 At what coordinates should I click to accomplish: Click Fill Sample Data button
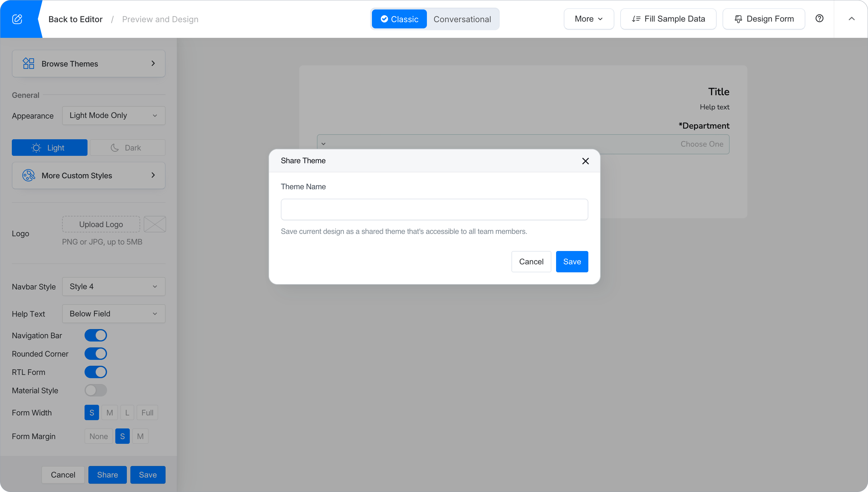coord(668,19)
